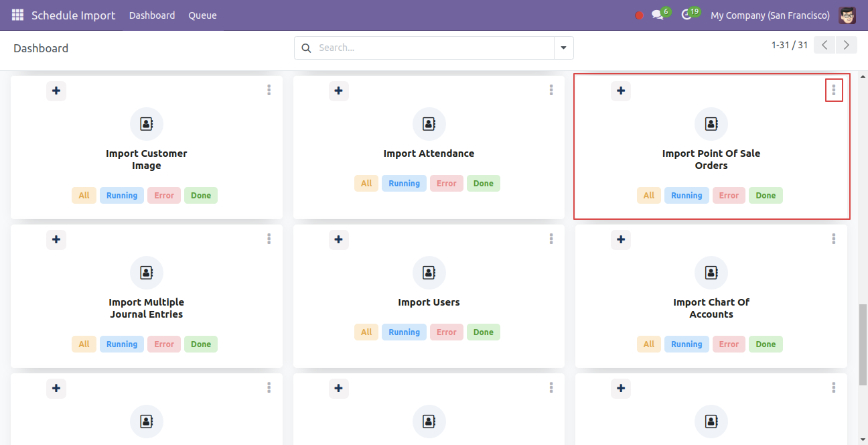Click the search magnifier icon
The width and height of the screenshot is (868, 445).
coord(306,48)
